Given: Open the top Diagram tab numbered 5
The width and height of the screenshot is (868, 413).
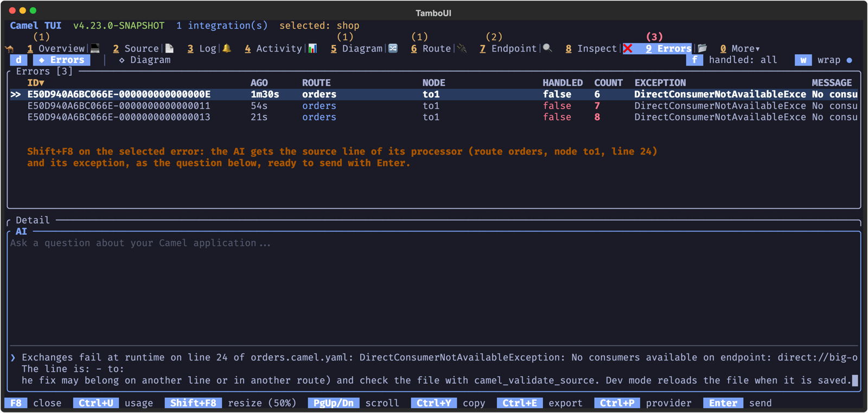Looking at the screenshot, I should tap(356, 49).
